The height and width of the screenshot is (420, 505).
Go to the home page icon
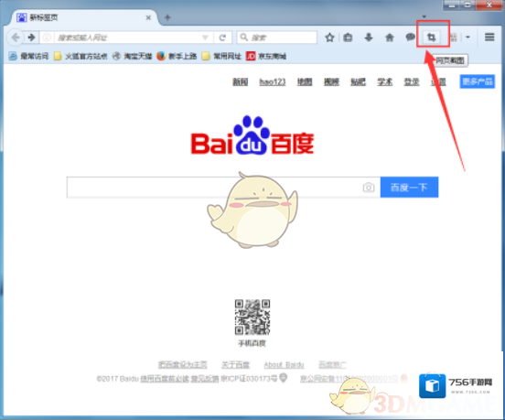pyautogui.click(x=390, y=38)
